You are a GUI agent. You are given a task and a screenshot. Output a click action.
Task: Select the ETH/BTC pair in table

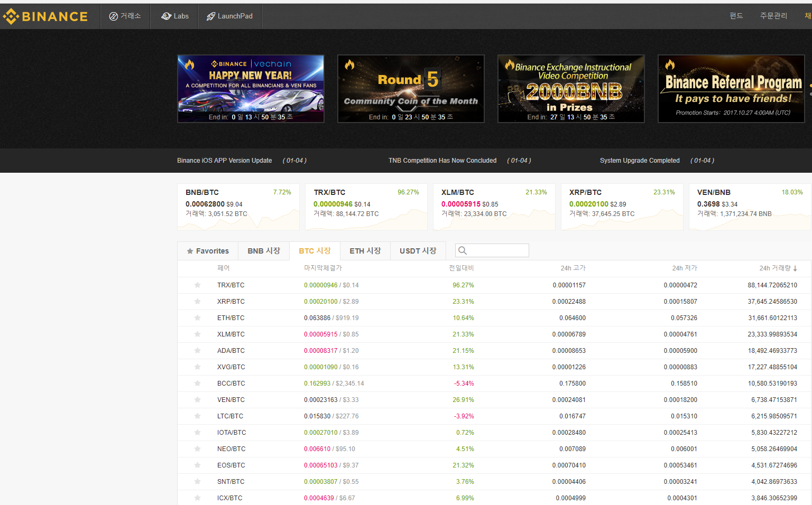pyautogui.click(x=231, y=318)
